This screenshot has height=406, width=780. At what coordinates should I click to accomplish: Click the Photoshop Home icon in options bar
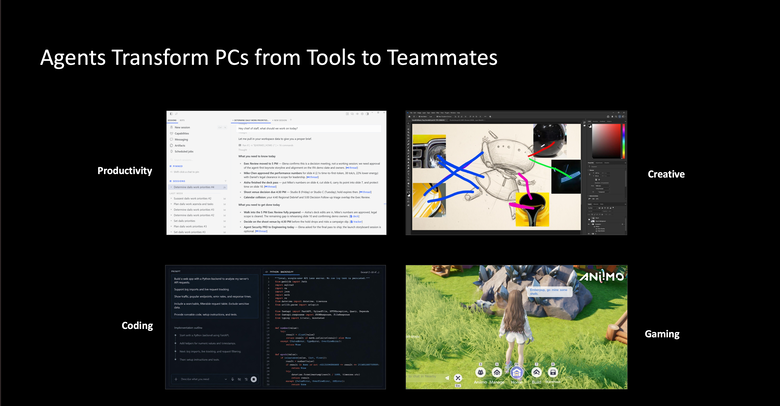[x=409, y=116]
